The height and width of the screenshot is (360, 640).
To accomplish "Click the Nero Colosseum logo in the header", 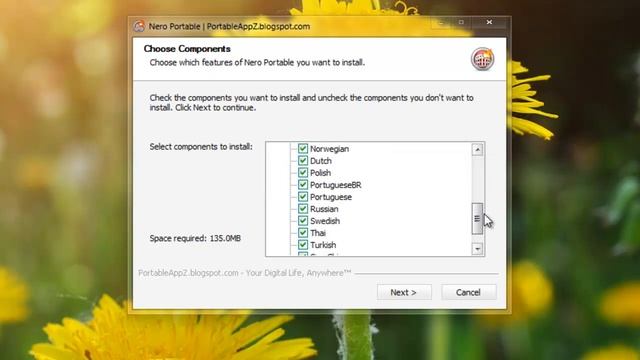I will click(x=482, y=59).
